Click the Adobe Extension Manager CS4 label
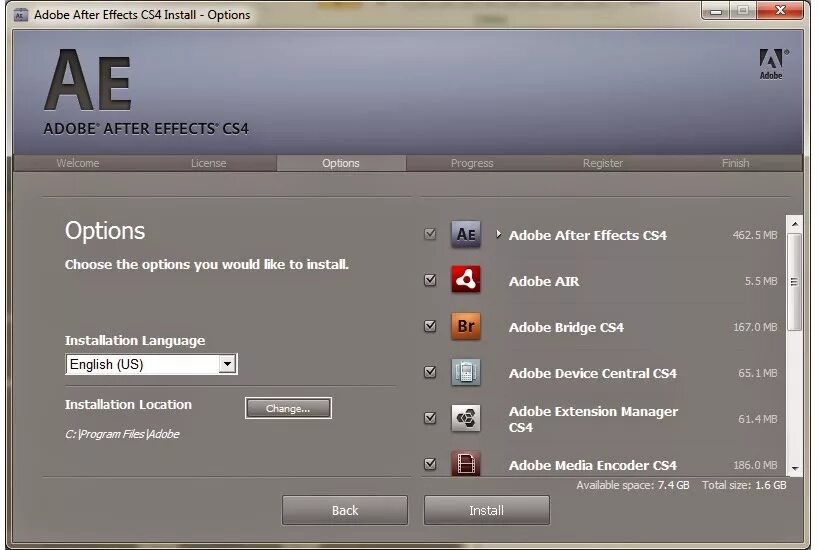Image resolution: width=819 pixels, height=550 pixels. [593, 419]
